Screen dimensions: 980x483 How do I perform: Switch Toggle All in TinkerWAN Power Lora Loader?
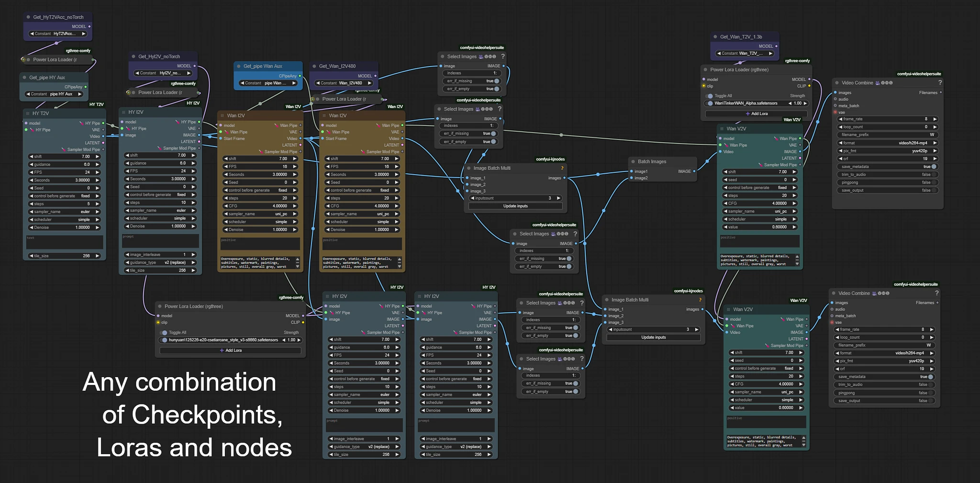710,96
